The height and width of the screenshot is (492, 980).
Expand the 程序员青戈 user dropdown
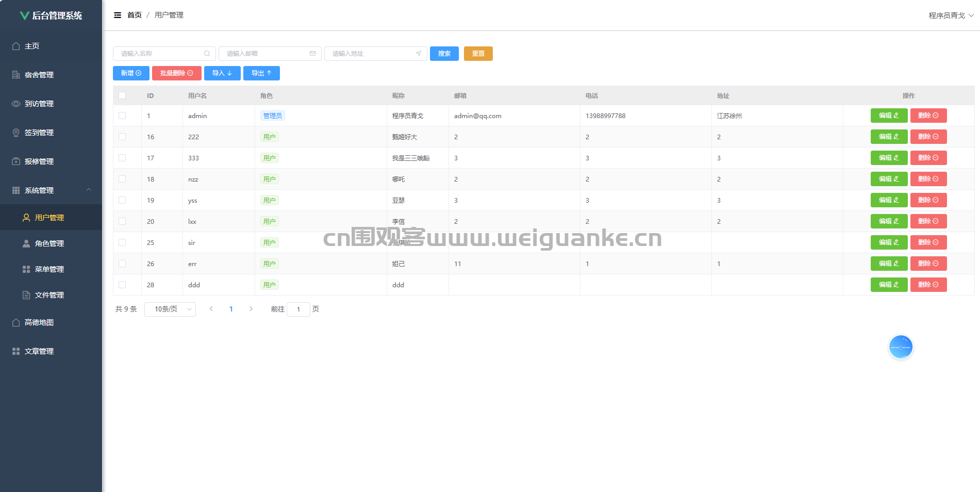(x=951, y=15)
